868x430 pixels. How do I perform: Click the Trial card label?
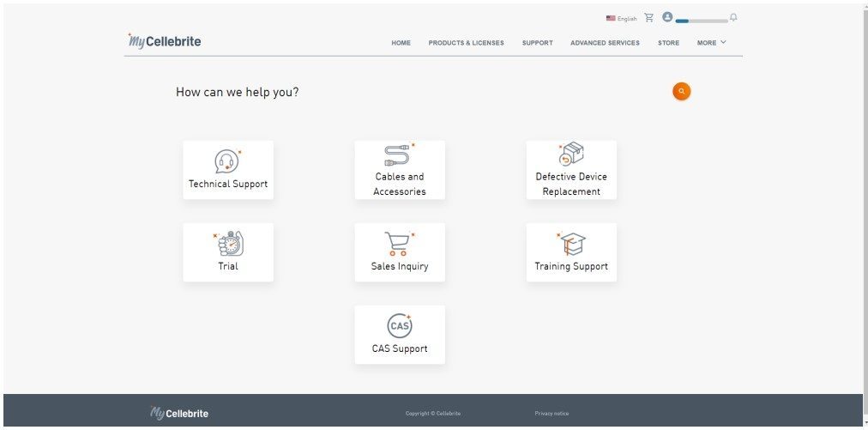pos(228,267)
